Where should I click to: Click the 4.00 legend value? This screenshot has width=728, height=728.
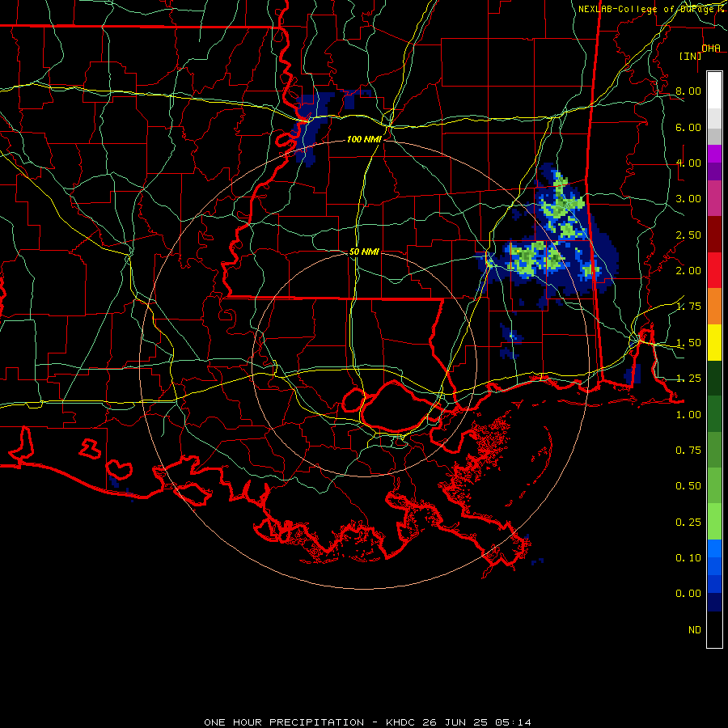688,163
